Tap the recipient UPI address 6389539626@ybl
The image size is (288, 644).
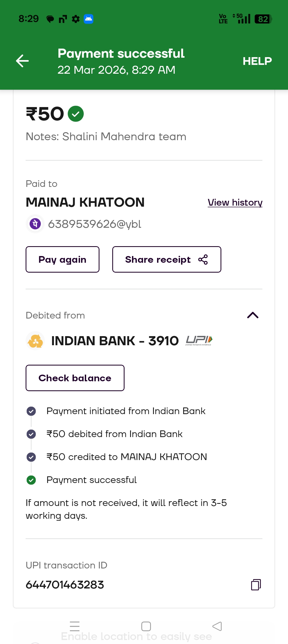coord(95,224)
